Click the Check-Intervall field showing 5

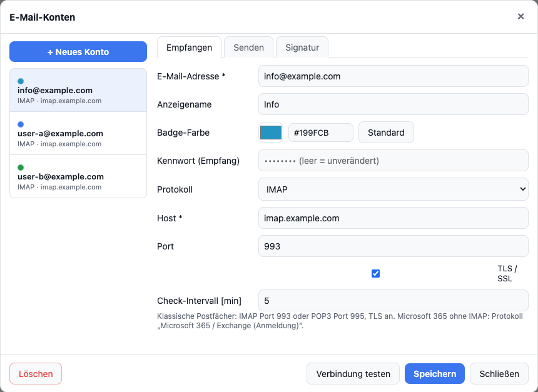point(393,301)
